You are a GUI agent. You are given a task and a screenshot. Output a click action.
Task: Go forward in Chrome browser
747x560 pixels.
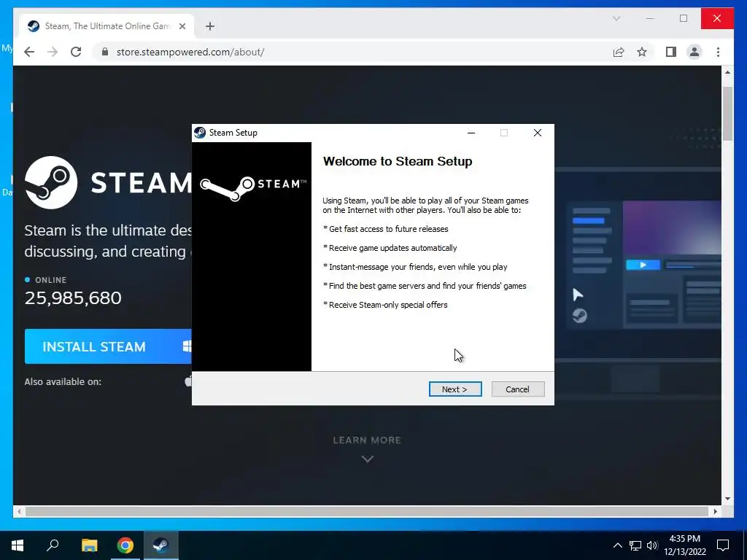click(53, 52)
